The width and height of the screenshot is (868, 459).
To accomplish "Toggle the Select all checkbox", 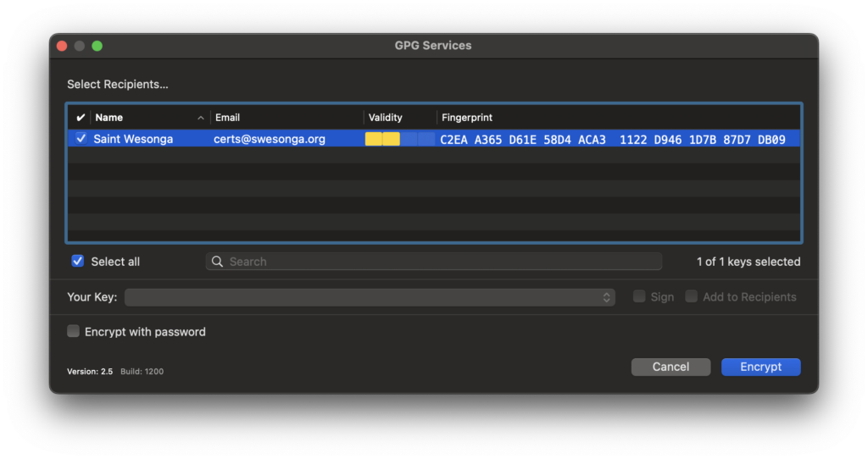I will click(78, 262).
